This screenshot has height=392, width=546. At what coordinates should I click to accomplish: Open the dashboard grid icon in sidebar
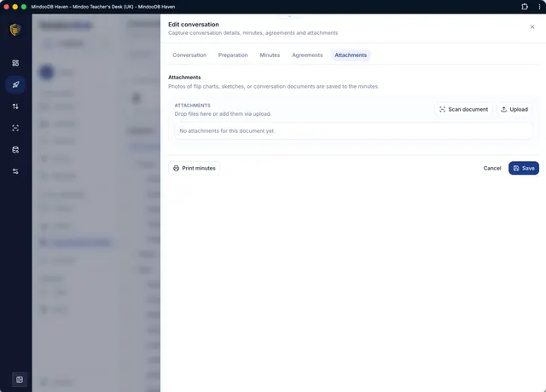coord(15,63)
